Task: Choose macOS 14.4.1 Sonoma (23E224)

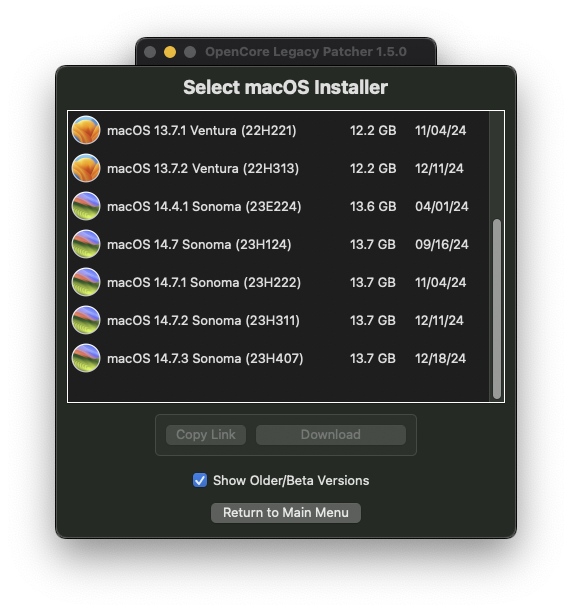Action: [x=279, y=206]
